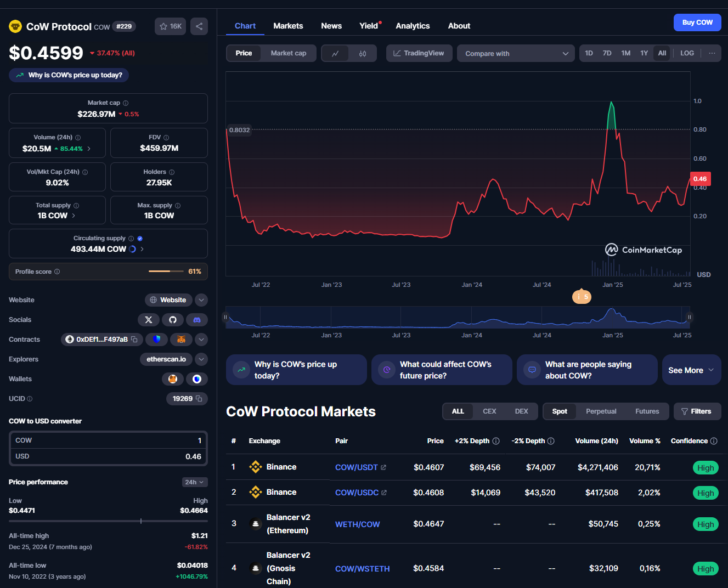Expand Total supply details arrow

click(74, 216)
